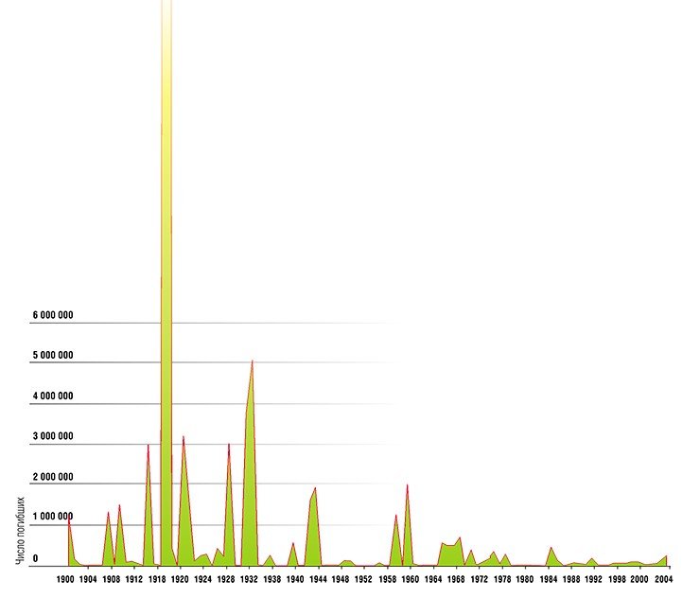Select the year 1978 label

tap(502, 580)
